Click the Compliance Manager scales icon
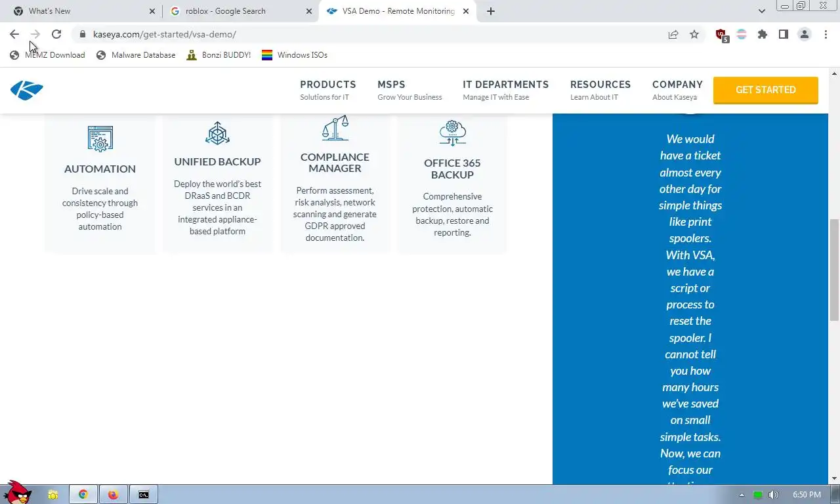Screen dimensions: 840x504 point(335,128)
